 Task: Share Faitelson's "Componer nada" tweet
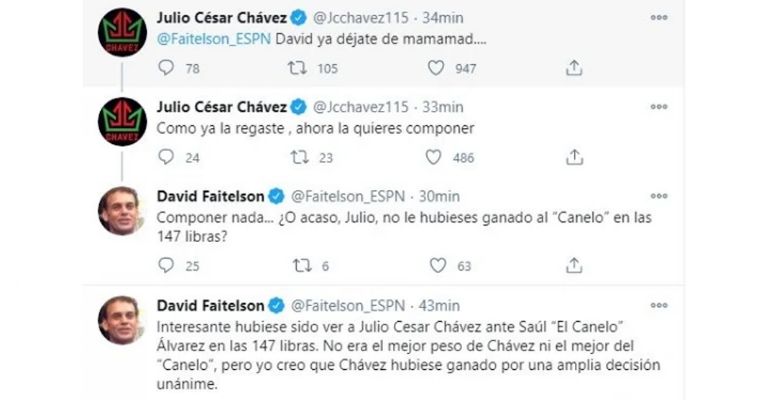point(573,265)
